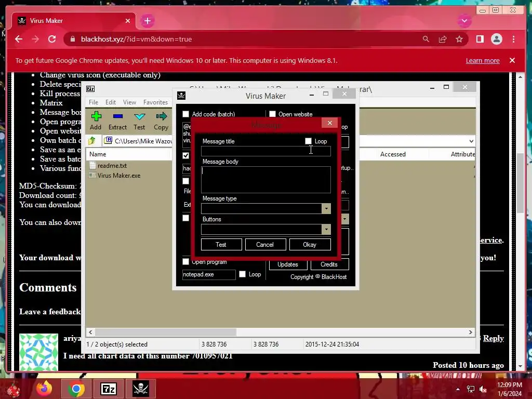Click Okay in the Message dialog
This screenshot has height=399, width=532.
pos(310,244)
